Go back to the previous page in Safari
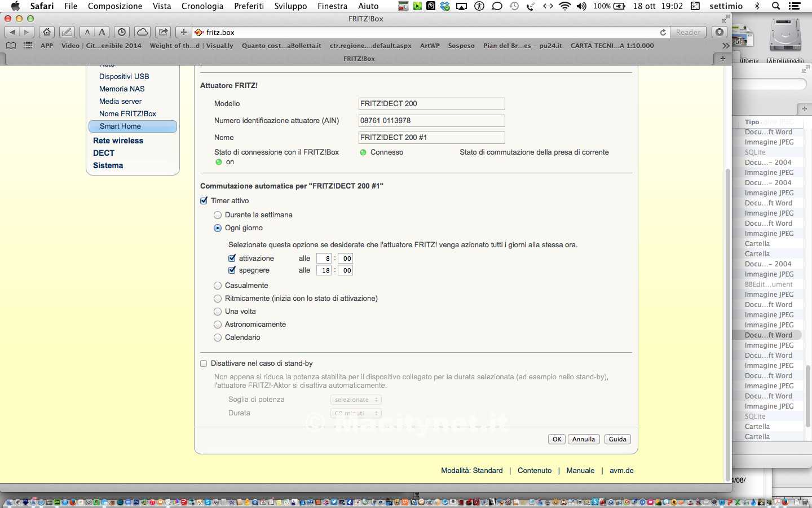 [x=12, y=32]
